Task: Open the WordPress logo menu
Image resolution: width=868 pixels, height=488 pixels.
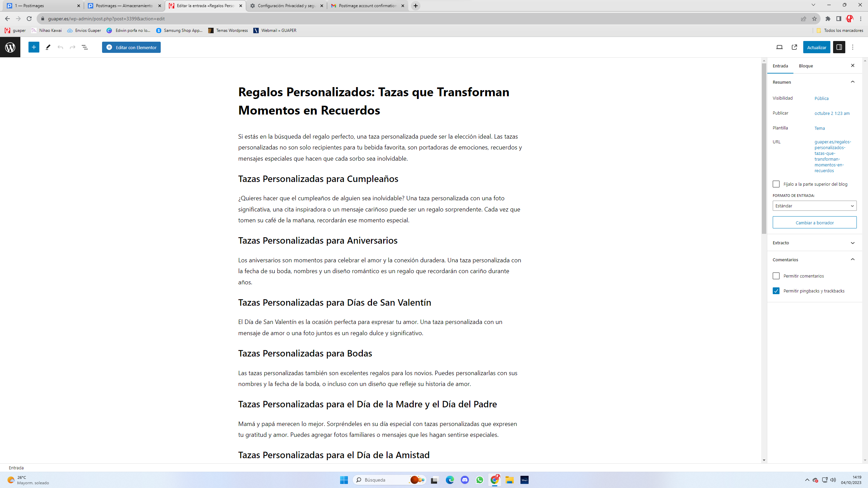Action: coord(10,47)
